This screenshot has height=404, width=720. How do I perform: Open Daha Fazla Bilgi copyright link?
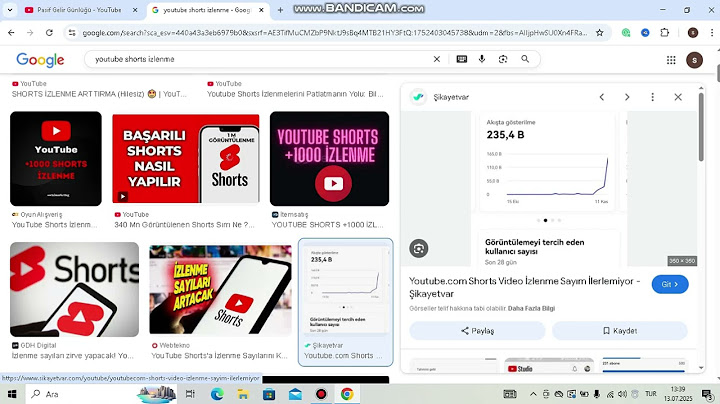[x=531, y=308]
